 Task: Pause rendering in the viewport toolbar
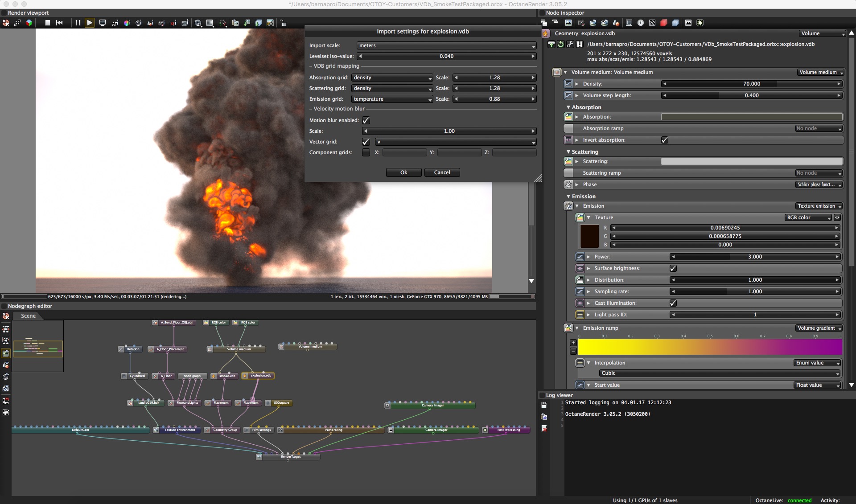pos(78,23)
